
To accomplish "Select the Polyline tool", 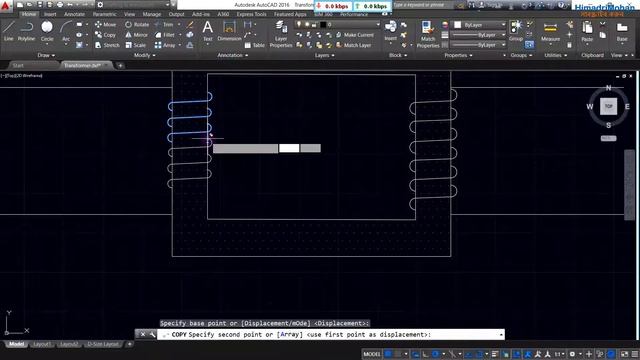I will coord(26,31).
